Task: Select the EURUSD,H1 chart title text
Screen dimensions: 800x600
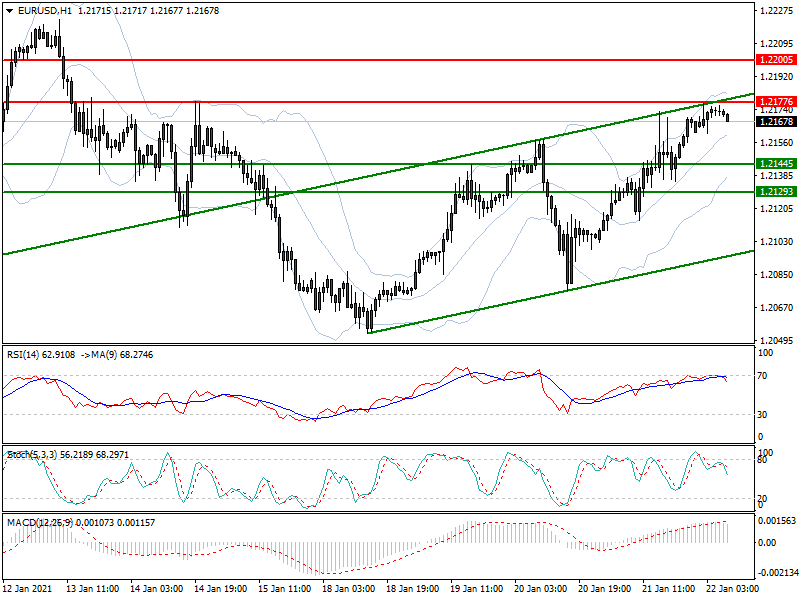Action: (45, 11)
